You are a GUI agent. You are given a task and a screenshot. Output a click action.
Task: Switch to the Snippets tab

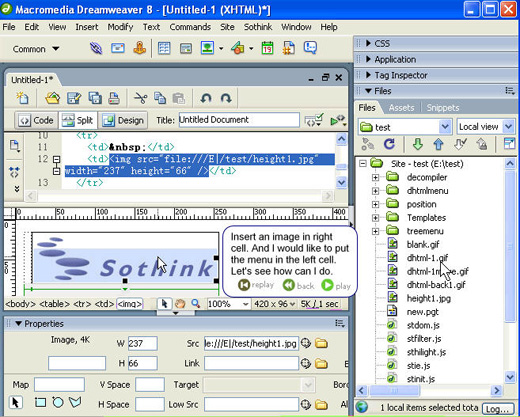coord(443,108)
